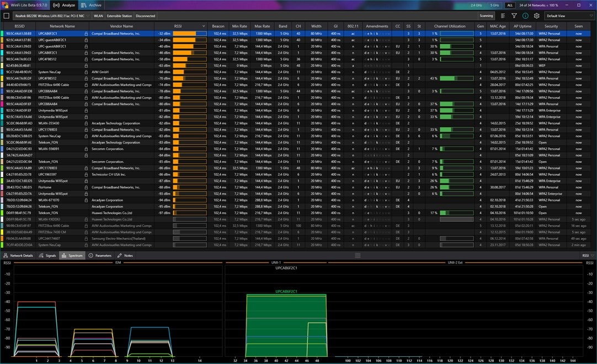
Task: Switch to the Archive tab
Action: click(91, 5)
